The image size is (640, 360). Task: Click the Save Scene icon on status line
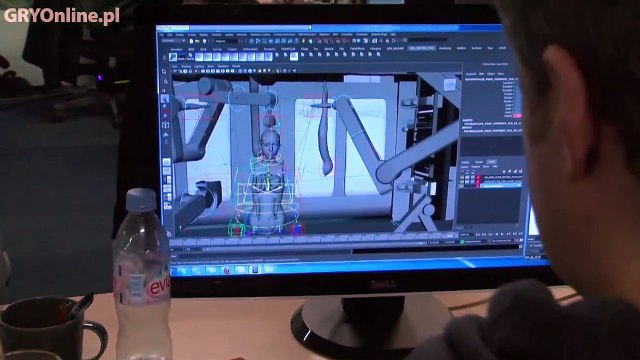204,41
